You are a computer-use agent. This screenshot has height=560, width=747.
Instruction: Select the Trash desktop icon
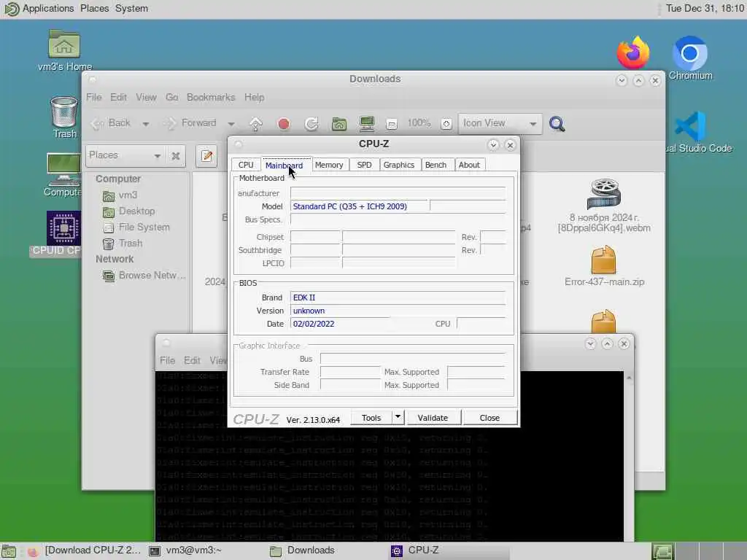point(64,117)
